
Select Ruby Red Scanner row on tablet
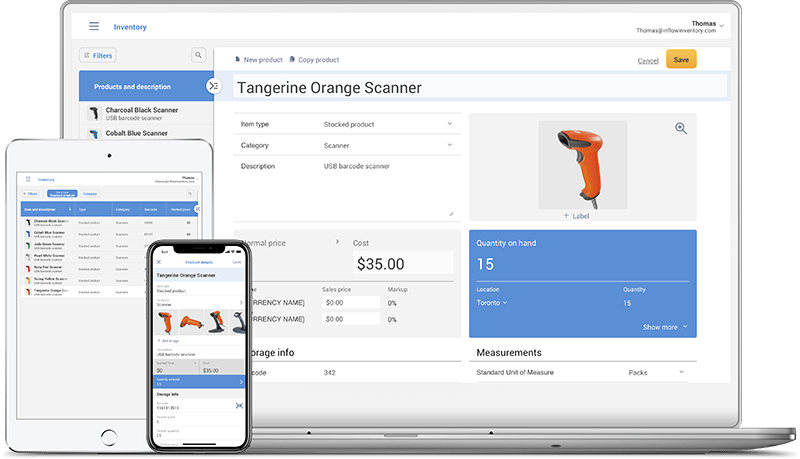[x=84, y=269]
